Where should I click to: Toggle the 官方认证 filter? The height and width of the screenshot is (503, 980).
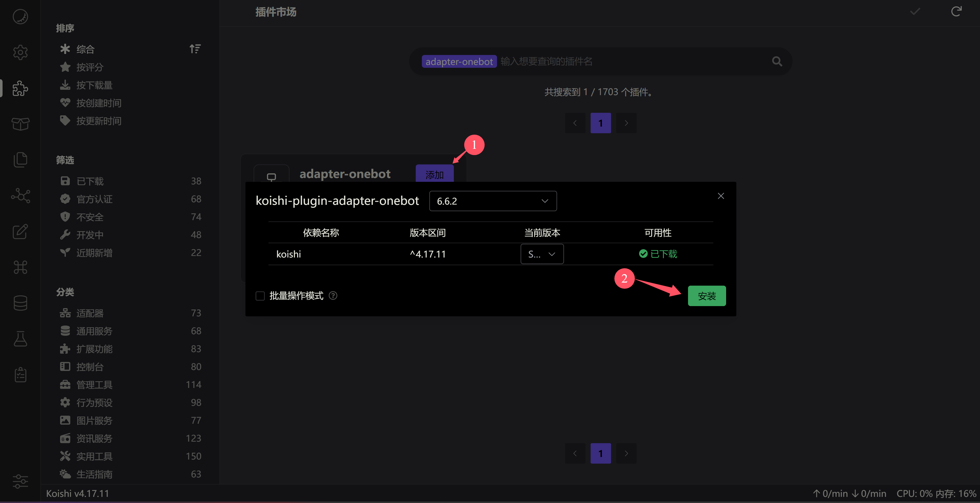(x=95, y=199)
